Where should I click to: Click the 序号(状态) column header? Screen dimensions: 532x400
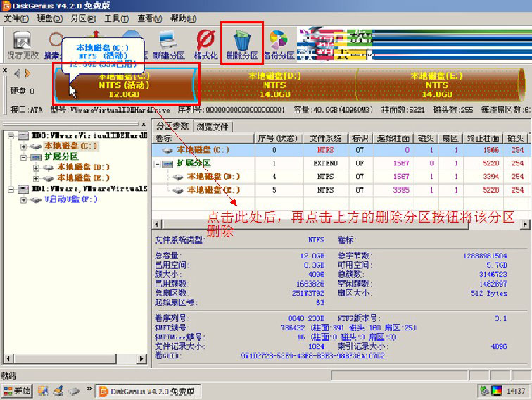278,138
